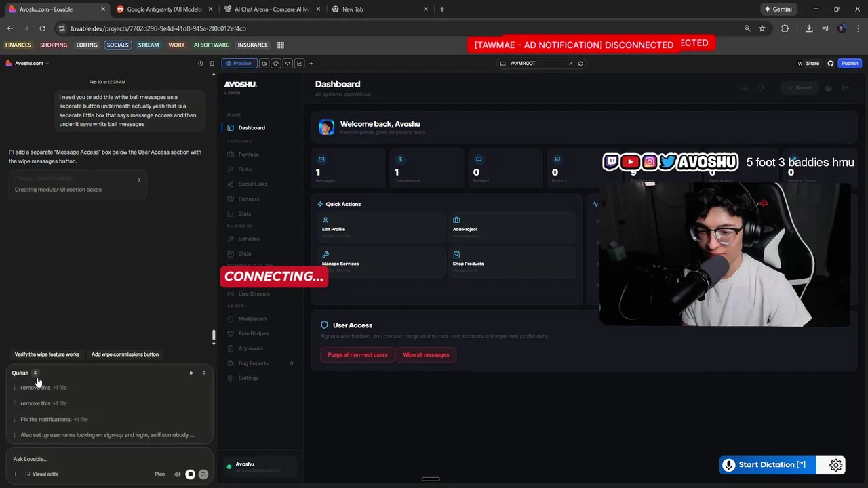This screenshot has height=488, width=868.
Task: Click the plus attach icon in chat box
Action: [16, 474]
